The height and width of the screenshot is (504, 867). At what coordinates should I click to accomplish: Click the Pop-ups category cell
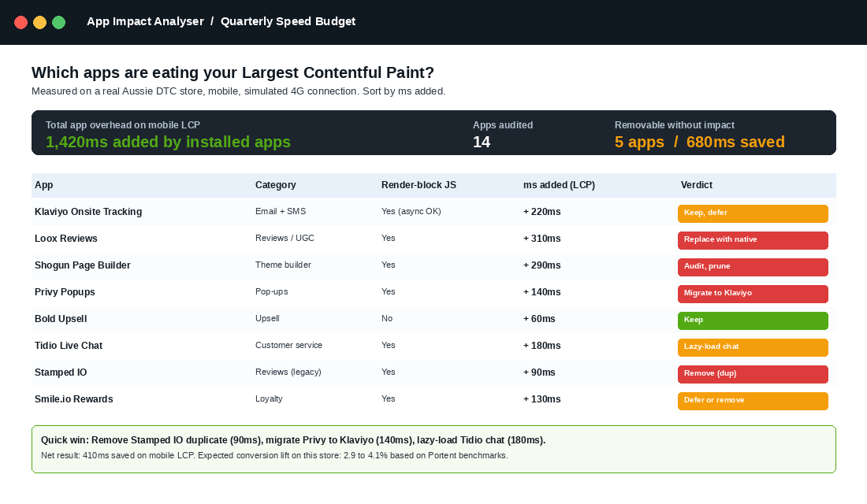coord(271,292)
